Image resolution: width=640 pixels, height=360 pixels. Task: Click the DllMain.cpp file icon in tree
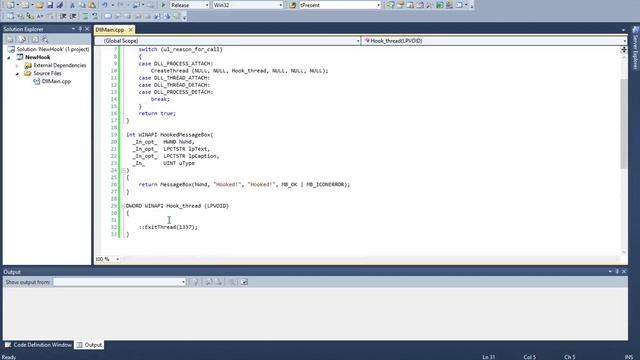pos(37,81)
